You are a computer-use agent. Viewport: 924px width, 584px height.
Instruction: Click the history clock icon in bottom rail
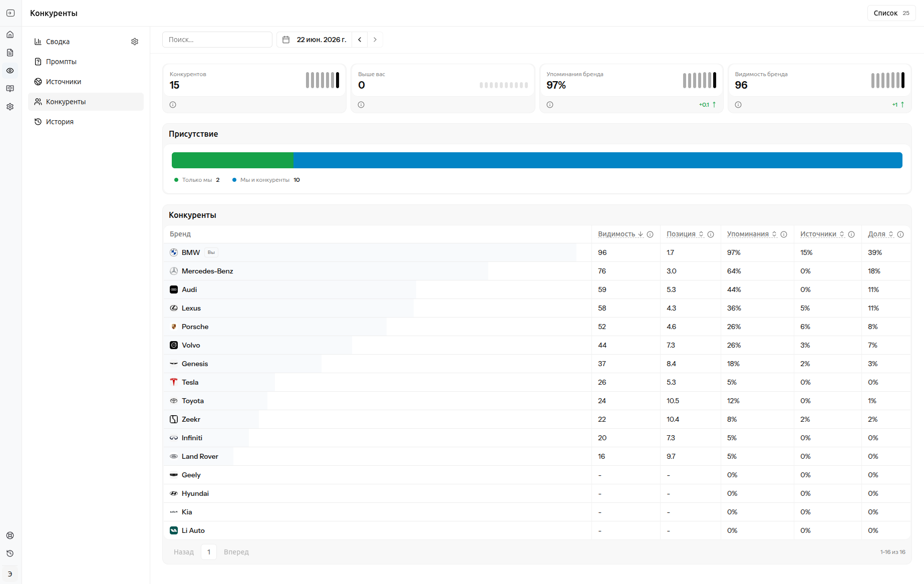(10, 553)
